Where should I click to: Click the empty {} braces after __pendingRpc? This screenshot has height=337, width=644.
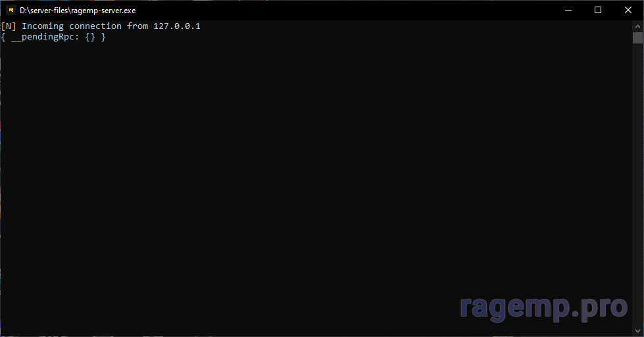(x=90, y=38)
